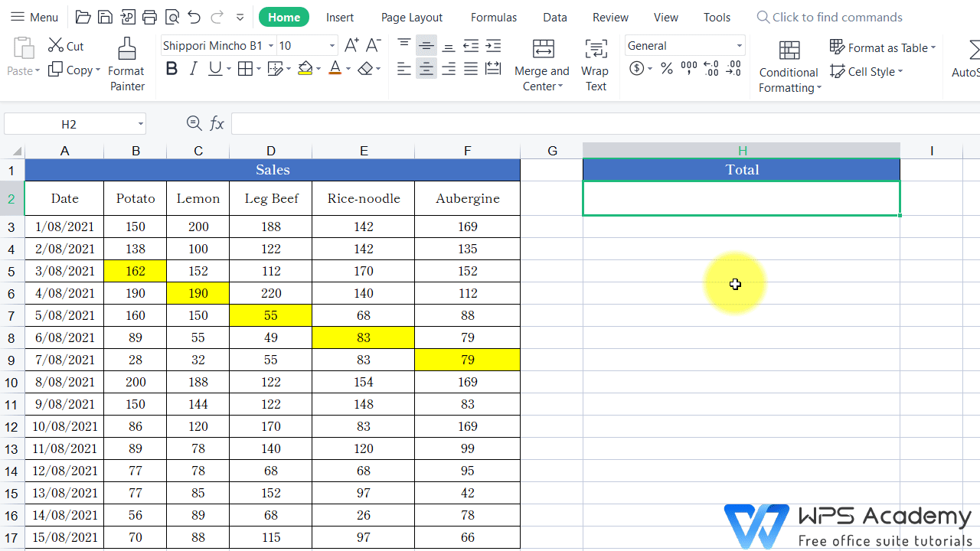Print the sheet using the printer icon
Screen dimensions: 980x551
point(150,17)
